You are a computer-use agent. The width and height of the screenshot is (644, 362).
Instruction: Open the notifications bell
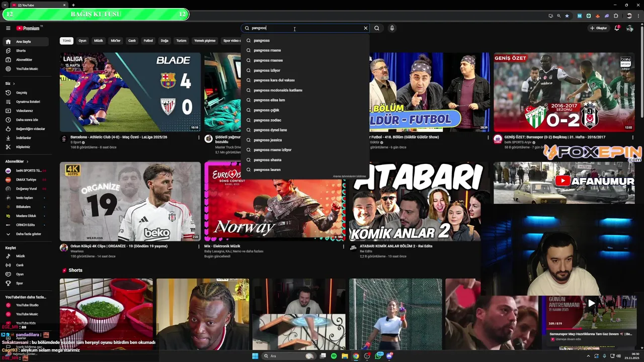[x=617, y=28]
